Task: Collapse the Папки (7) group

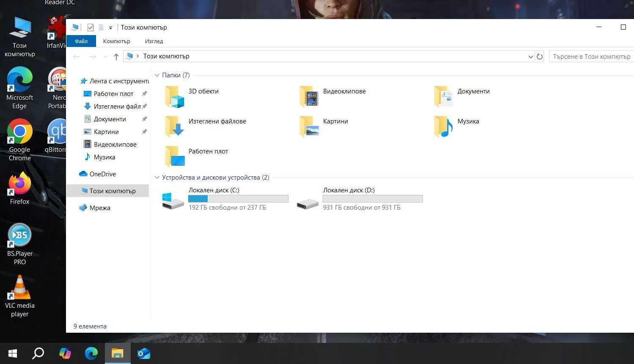Action: (157, 75)
